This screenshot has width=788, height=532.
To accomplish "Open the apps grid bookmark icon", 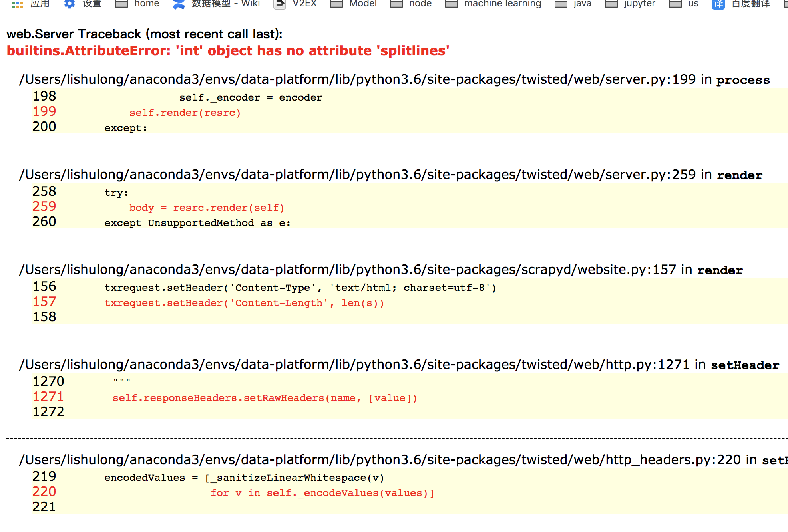I will click(x=17, y=4).
